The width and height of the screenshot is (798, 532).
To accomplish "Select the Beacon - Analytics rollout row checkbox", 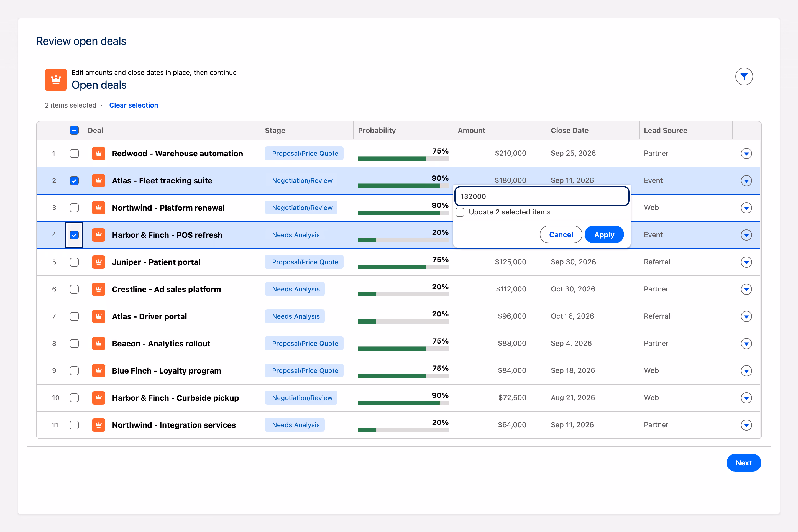I will click(74, 343).
